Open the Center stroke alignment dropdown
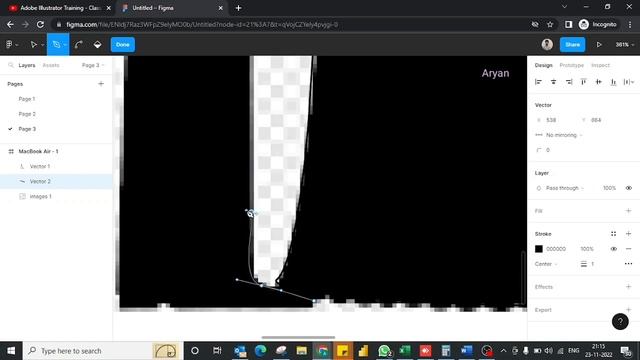The width and height of the screenshot is (640, 360). (546, 264)
